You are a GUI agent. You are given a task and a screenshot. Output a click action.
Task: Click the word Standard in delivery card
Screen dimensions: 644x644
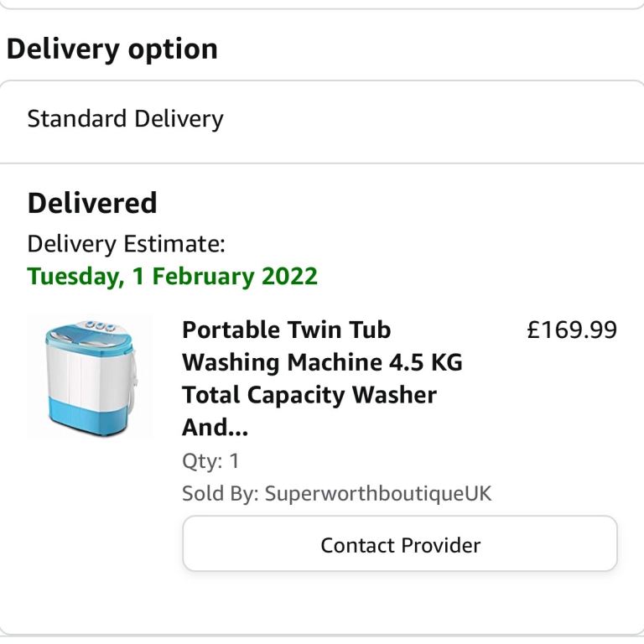tap(77, 119)
